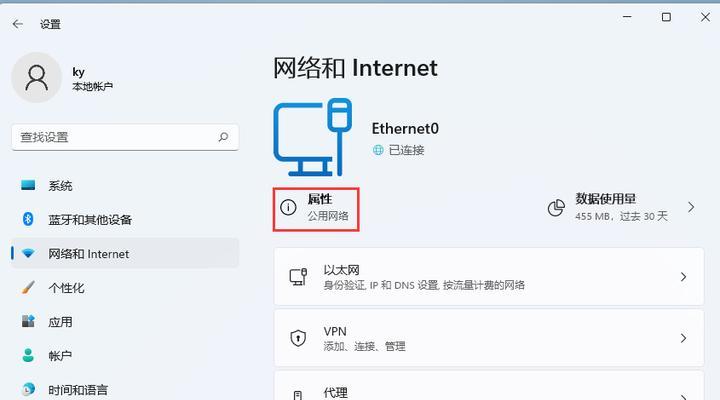Open 数据使用量 details
Image resolution: width=720 pixels, height=400 pixels.
click(622, 207)
